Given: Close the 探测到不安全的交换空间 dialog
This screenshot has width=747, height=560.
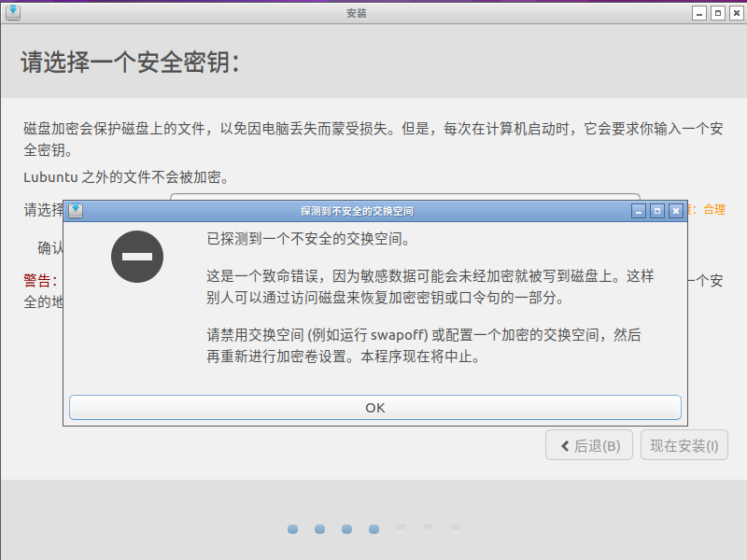Looking at the screenshot, I should click(x=675, y=211).
